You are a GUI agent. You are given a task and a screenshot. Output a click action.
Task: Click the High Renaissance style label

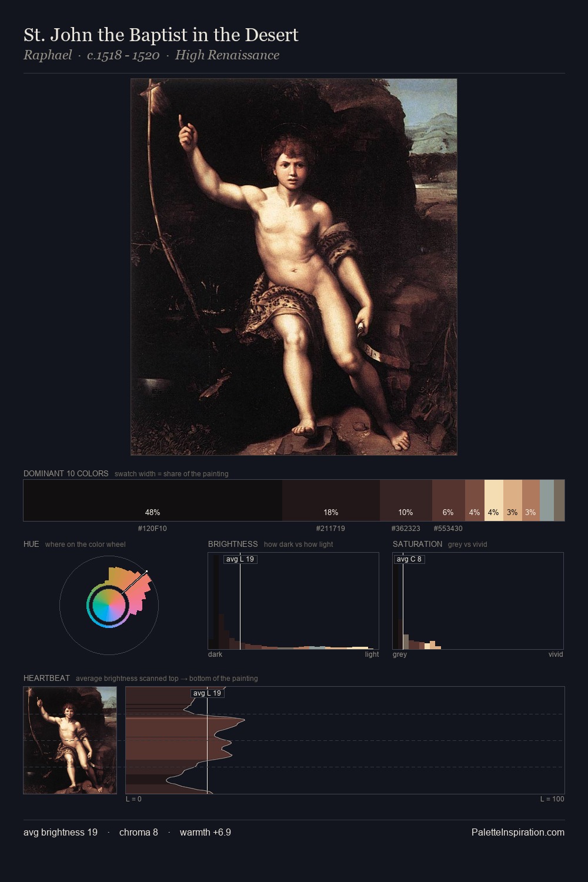coord(227,55)
